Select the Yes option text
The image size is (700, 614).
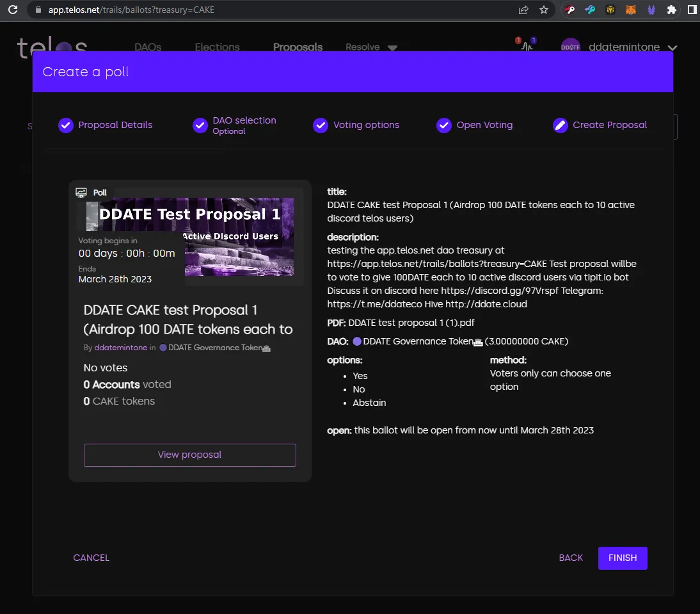pos(360,376)
